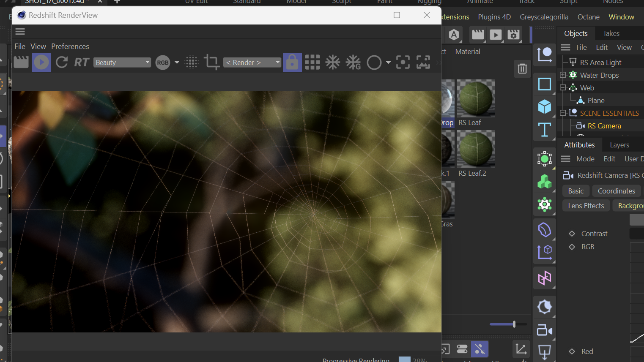Add a camera with the camera icon

pyautogui.click(x=545, y=330)
